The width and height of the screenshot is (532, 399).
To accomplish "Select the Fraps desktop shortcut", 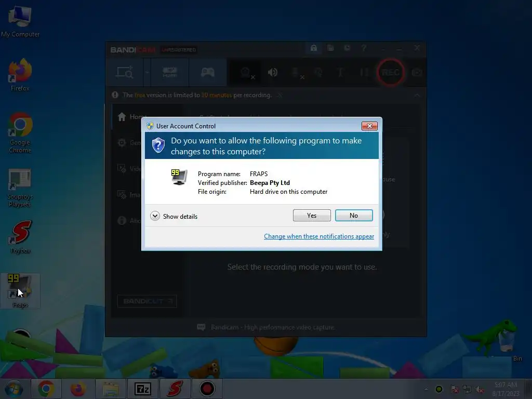I will click(20, 291).
